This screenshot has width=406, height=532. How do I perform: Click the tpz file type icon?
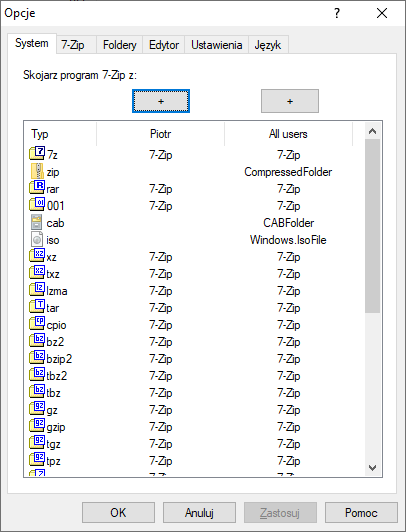click(x=37, y=459)
